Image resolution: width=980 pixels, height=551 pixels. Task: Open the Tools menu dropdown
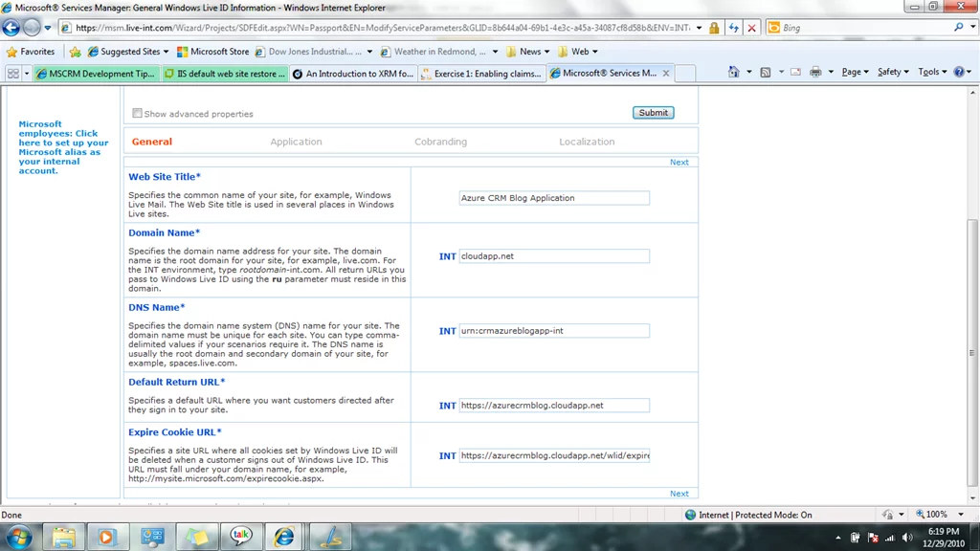click(932, 72)
